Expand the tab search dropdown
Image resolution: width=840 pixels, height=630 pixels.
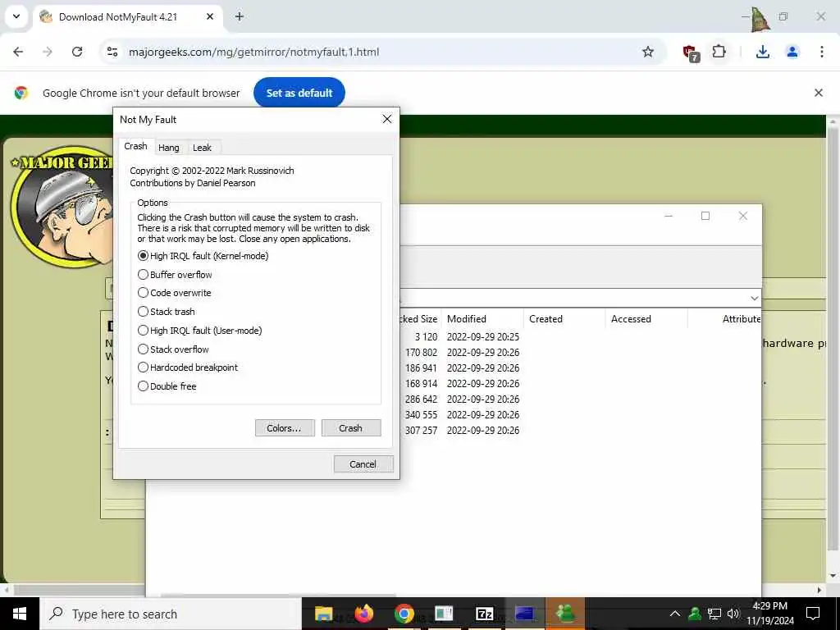coord(16,16)
